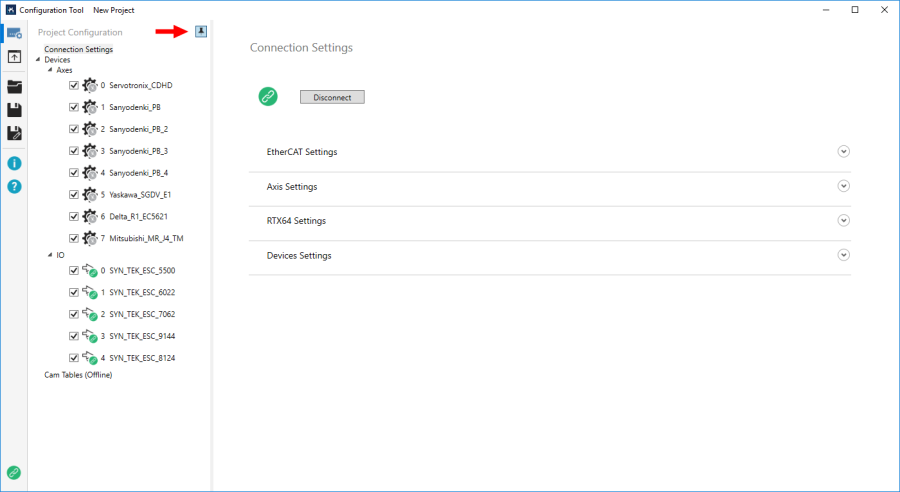Disable the Mitsubishi_MR_J4_TM checkbox
Screen dimensions: 900x492
(73, 238)
